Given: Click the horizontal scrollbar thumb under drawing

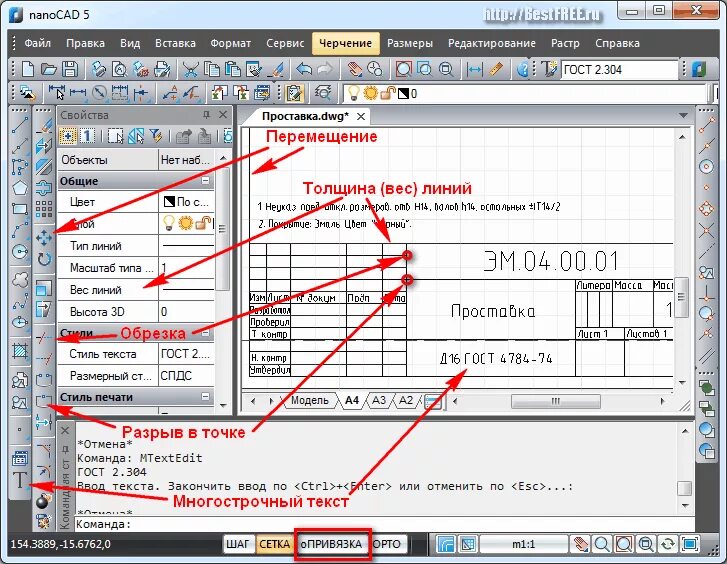Looking at the screenshot, I should tap(555, 401).
